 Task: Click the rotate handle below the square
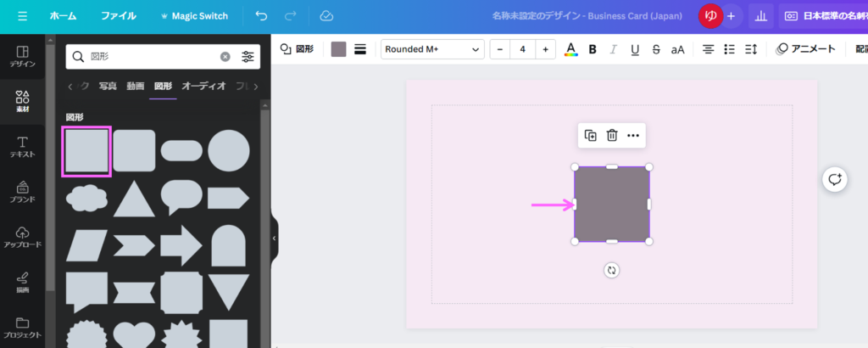[x=611, y=270]
